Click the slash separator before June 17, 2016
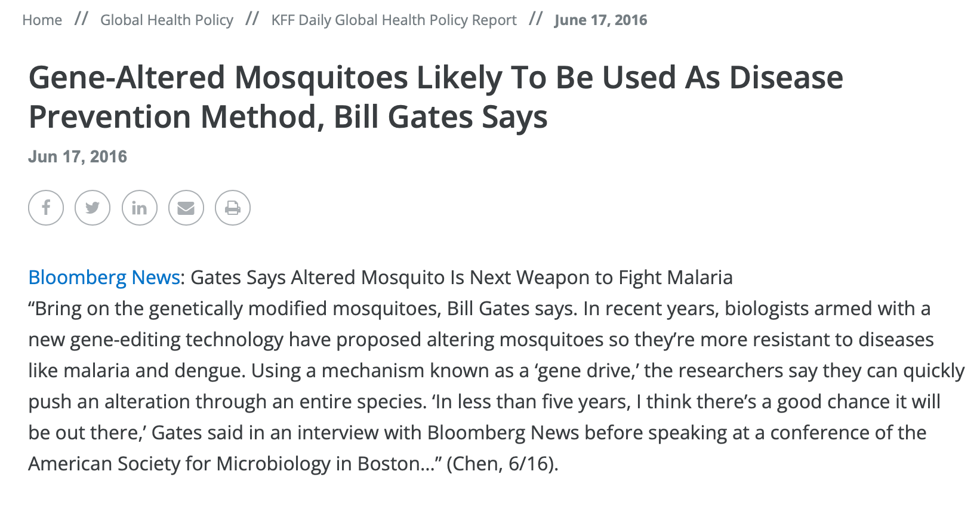The image size is (980, 505). coord(535,19)
